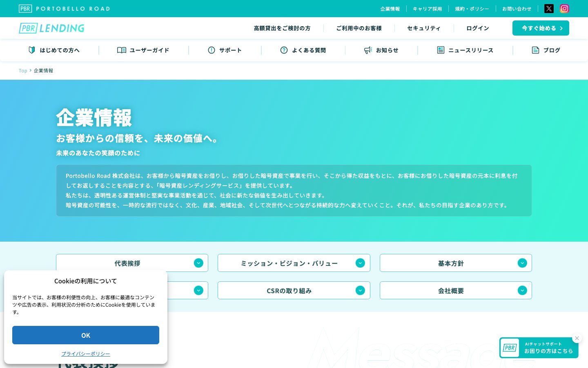Viewport: 588px width, 368px height.
Task: Open セキュリティ menu item
Action: coord(424,28)
